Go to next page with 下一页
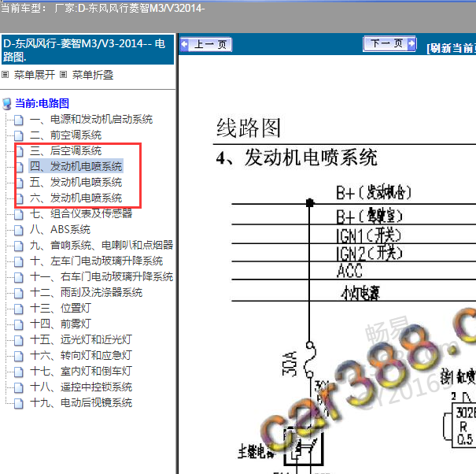Image resolution: width=476 pixels, height=474 pixels. [x=389, y=44]
